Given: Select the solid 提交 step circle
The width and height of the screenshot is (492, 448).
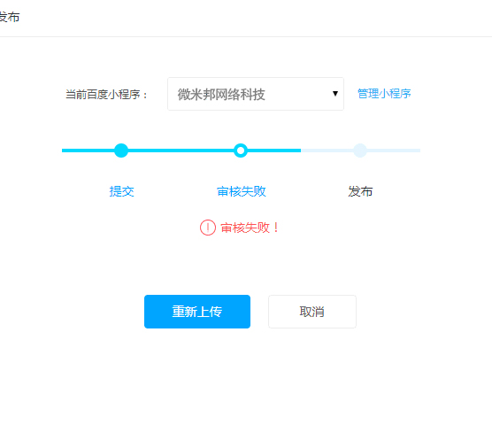Looking at the screenshot, I should pos(121,151).
